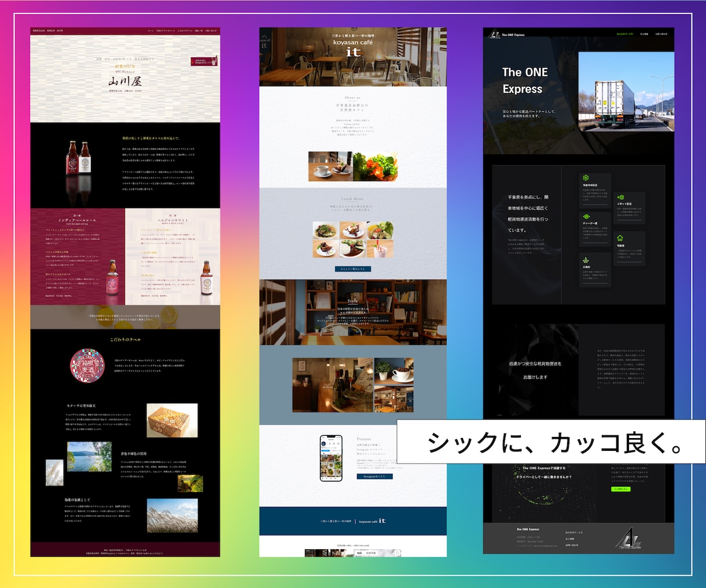
Task: Click the koyasan café it footer logo
Action: [373, 521]
